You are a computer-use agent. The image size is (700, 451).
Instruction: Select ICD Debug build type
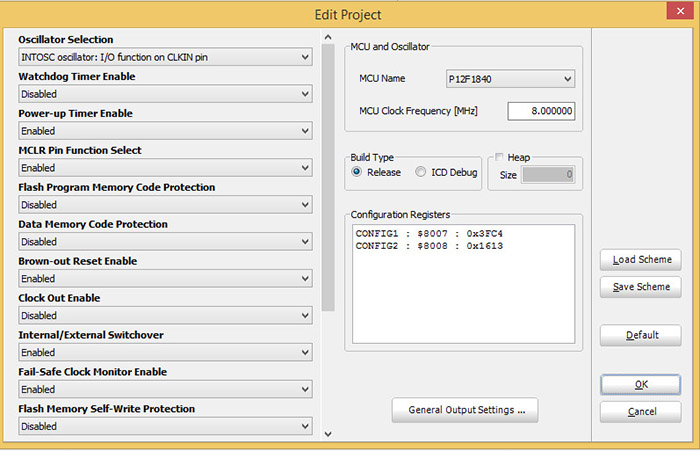[x=421, y=172]
